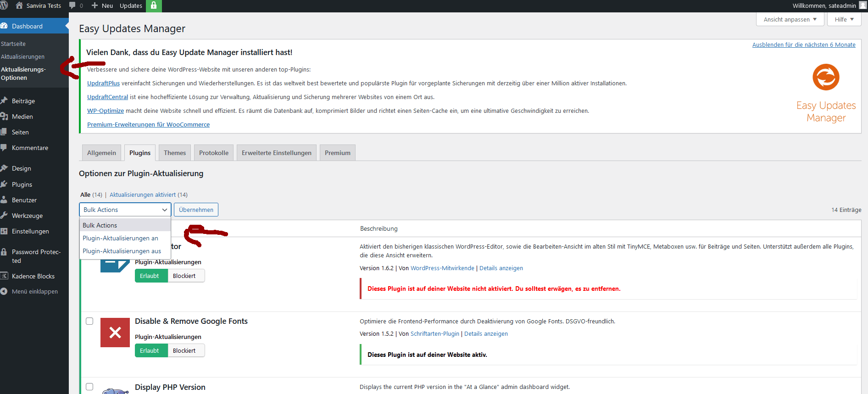
Task: Open the WP-Optimize link
Action: point(106,111)
